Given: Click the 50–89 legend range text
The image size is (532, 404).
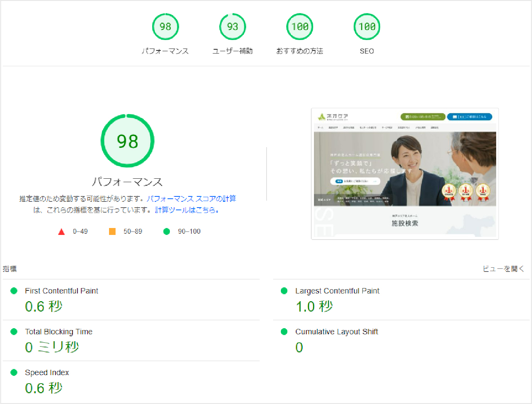Looking at the screenshot, I should [x=133, y=231].
